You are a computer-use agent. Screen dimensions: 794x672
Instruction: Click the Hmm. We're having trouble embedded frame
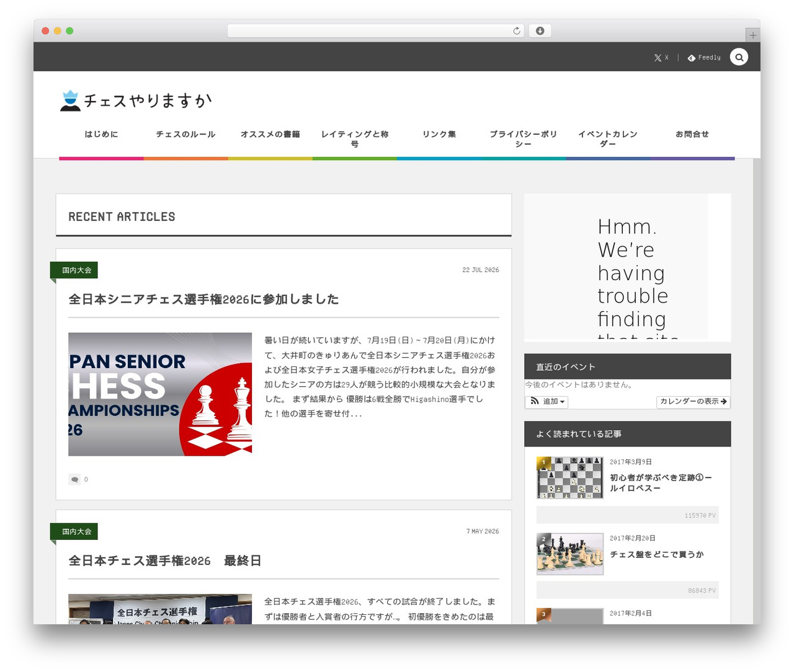(x=616, y=267)
